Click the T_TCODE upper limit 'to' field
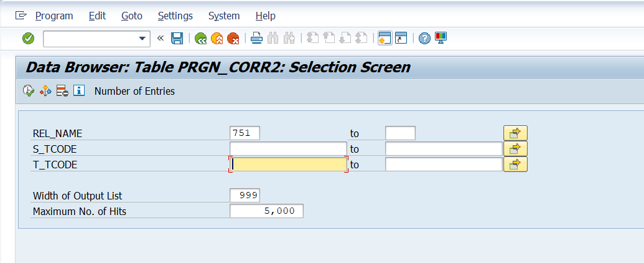 coord(444,165)
